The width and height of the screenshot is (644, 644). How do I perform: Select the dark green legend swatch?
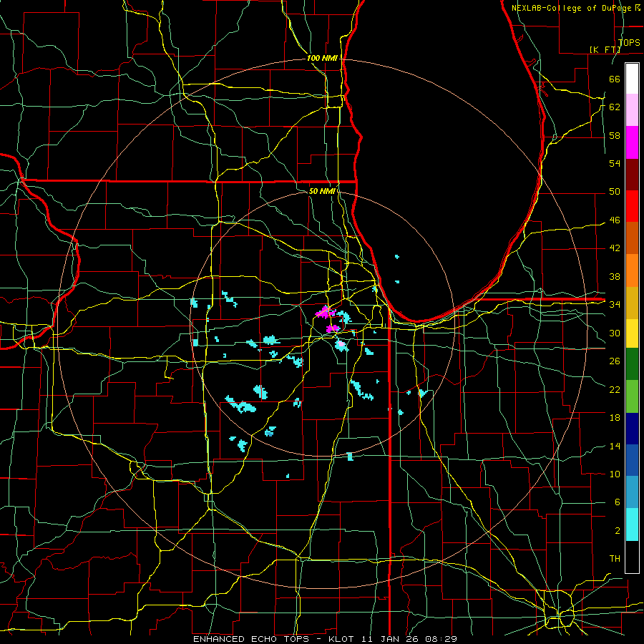pyautogui.click(x=632, y=364)
